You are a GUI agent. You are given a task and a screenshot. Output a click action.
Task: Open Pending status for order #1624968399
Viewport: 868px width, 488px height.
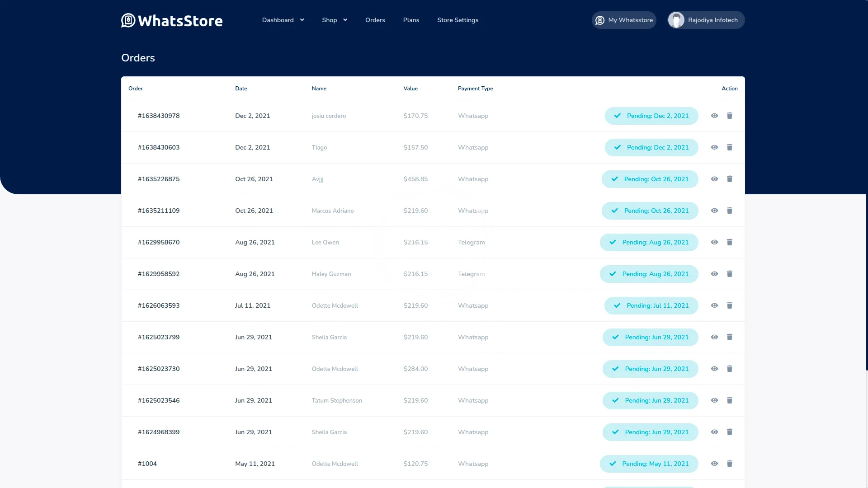click(650, 432)
